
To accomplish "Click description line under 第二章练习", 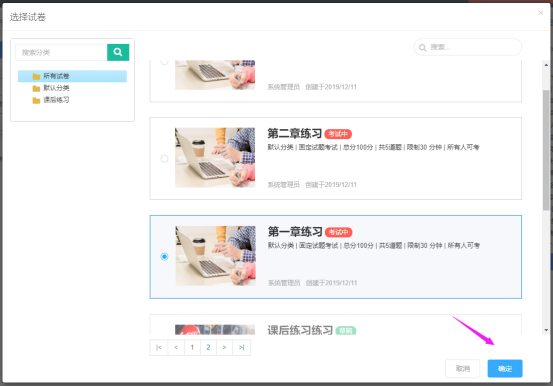I will click(373, 147).
